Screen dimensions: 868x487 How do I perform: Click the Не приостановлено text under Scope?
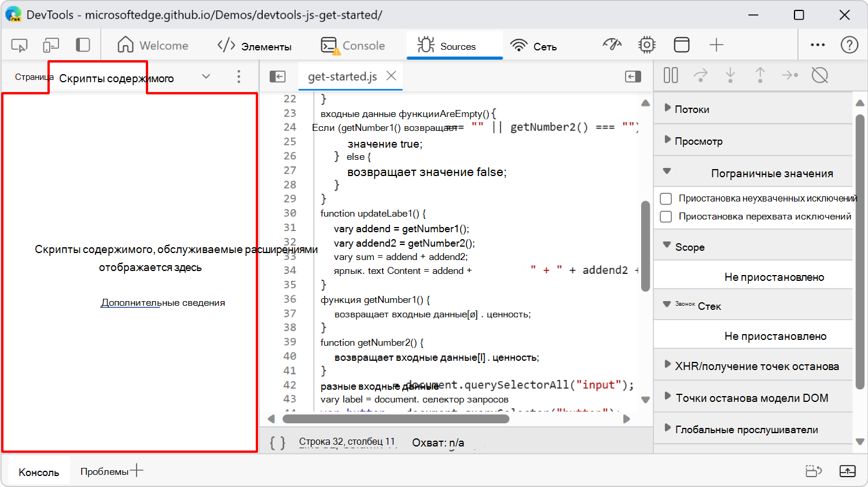click(x=774, y=277)
